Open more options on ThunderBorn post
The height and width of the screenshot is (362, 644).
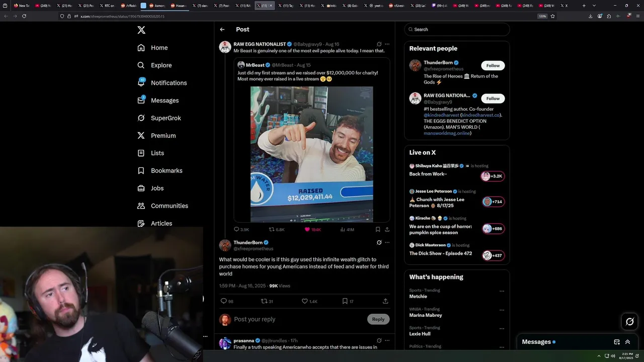pyautogui.click(x=387, y=242)
